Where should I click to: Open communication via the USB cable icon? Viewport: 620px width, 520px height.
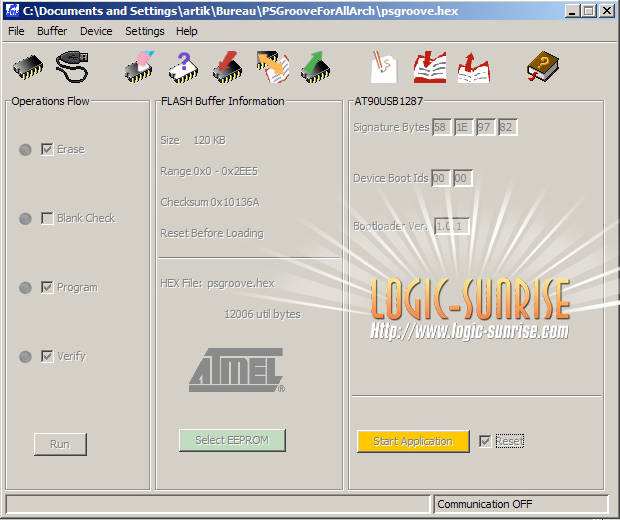(x=72, y=66)
